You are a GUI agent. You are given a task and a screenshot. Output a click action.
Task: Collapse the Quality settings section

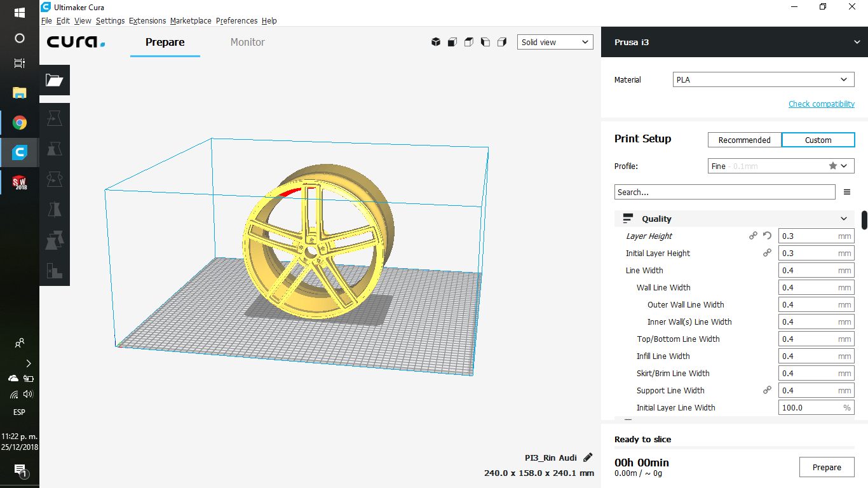(735, 219)
